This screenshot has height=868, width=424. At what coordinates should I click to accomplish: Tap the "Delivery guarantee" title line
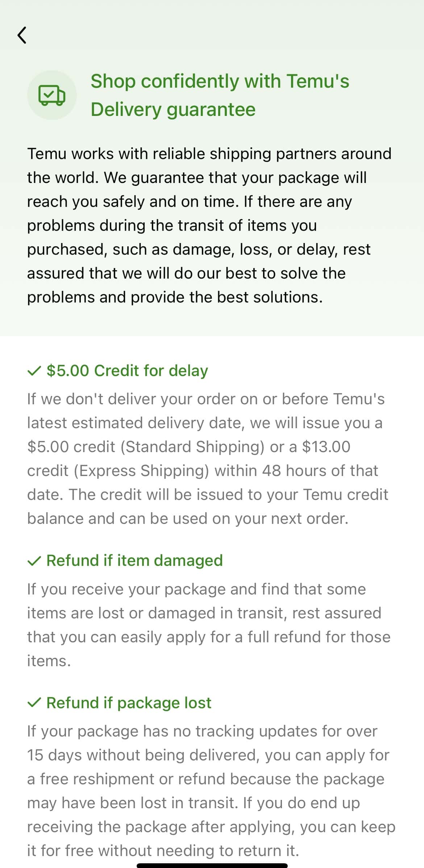(x=173, y=109)
